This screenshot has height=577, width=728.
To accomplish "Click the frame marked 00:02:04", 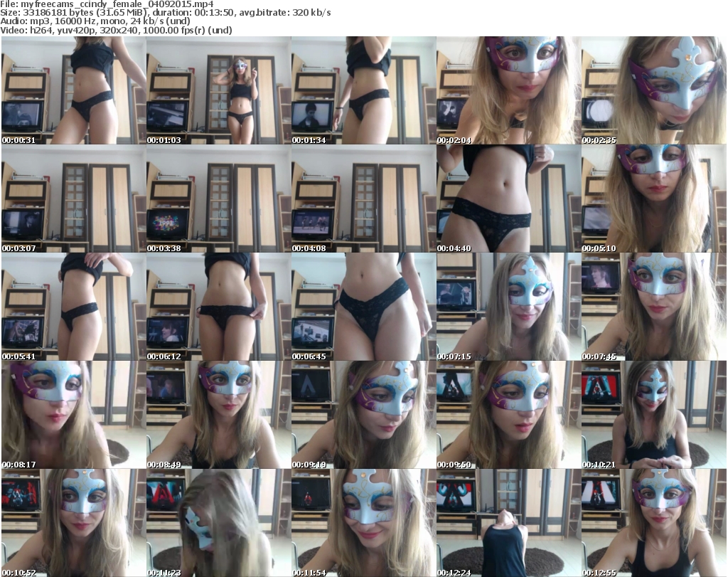I will 508,90.
